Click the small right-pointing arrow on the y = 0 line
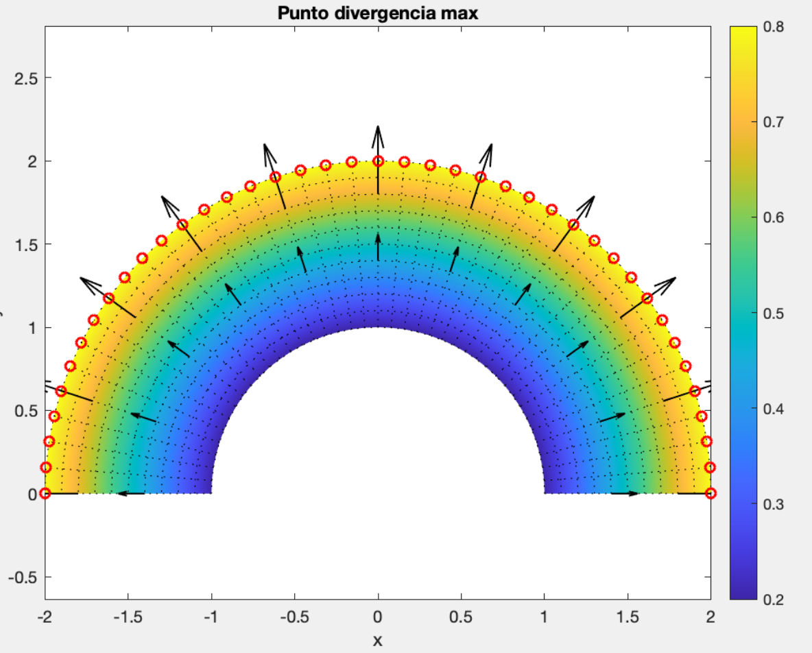 click(x=625, y=493)
